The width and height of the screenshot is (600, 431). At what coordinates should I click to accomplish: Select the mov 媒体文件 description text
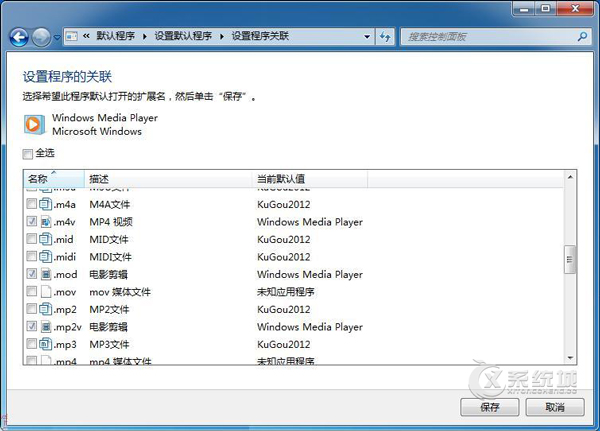coord(120,292)
